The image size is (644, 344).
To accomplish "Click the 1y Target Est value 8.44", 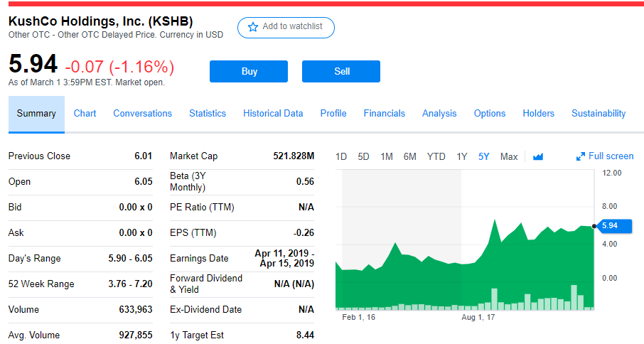I will (305, 335).
